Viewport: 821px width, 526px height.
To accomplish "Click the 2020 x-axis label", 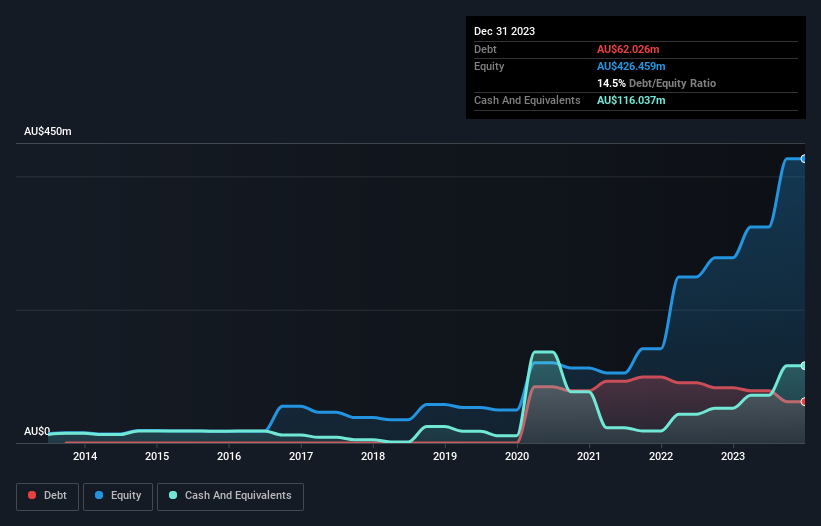I will pyautogui.click(x=517, y=456).
